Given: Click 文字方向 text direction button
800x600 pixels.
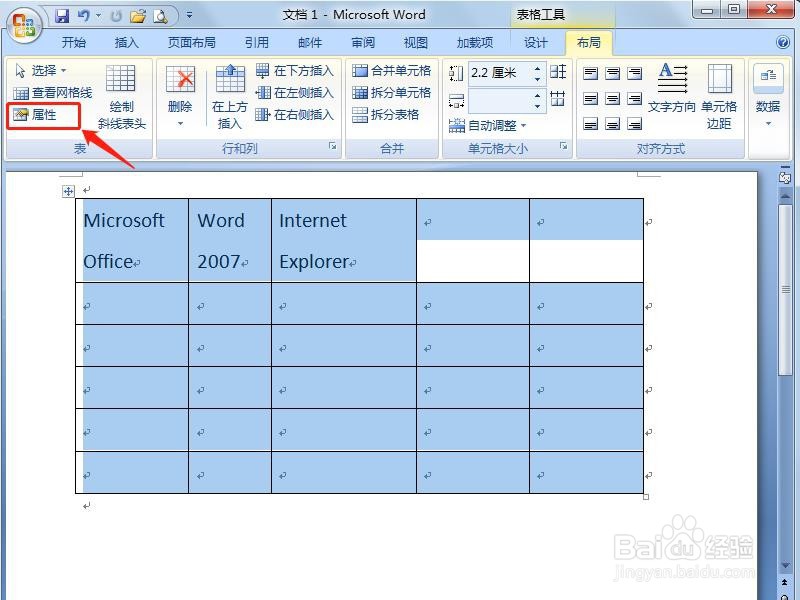Looking at the screenshot, I should click(x=671, y=89).
